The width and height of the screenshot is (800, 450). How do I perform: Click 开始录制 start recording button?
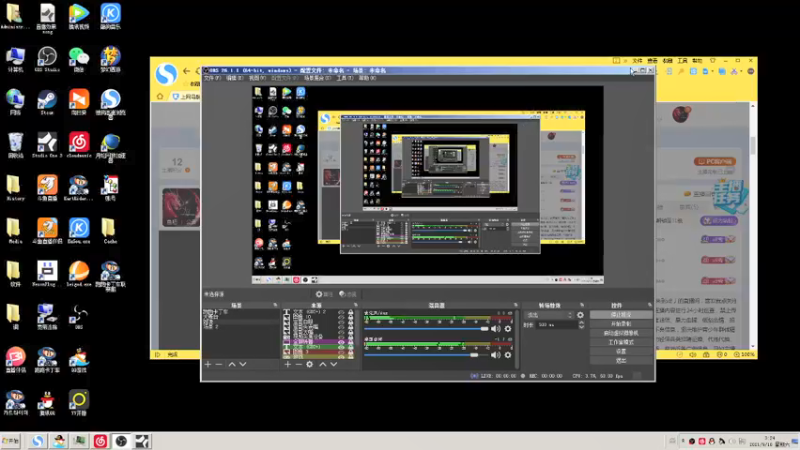click(x=621, y=324)
